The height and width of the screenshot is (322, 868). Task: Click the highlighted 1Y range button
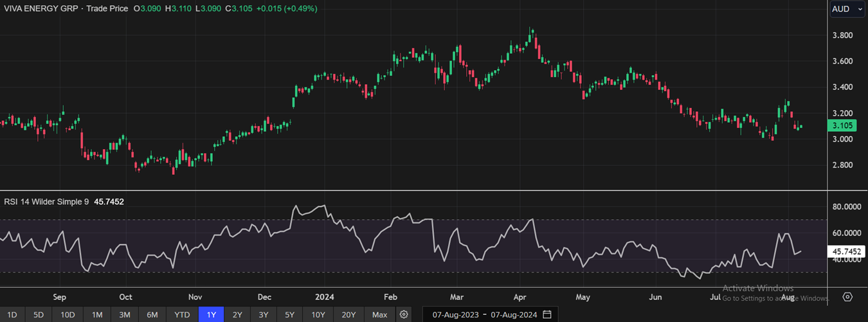click(x=211, y=314)
